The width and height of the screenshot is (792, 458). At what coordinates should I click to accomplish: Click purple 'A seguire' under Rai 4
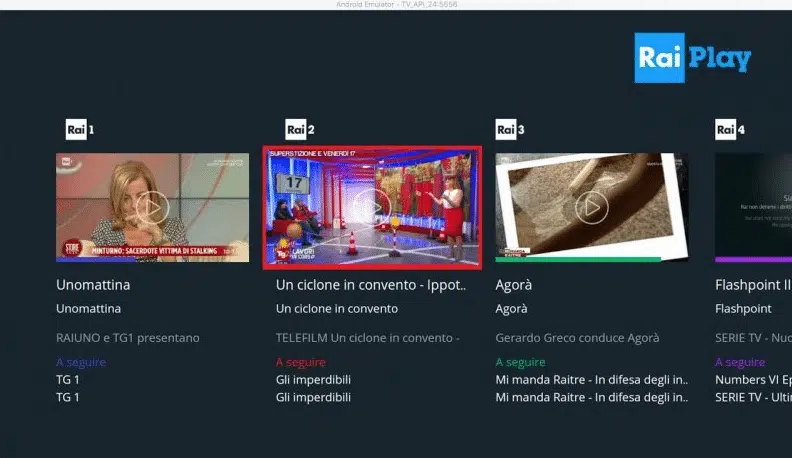click(740, 362)
